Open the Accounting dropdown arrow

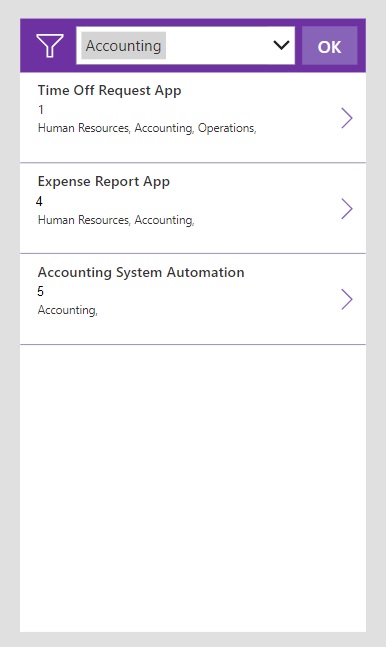tap(281, 45)
